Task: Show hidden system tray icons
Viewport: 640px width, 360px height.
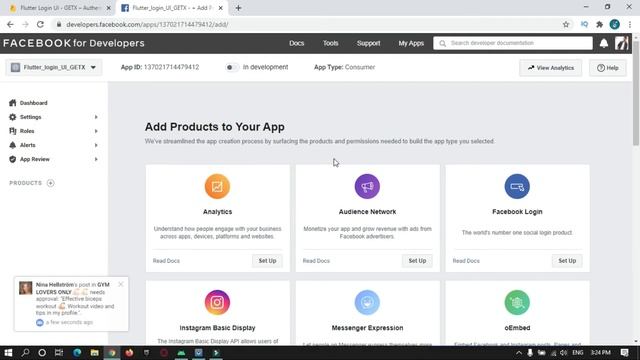Action: coord(518,353)
